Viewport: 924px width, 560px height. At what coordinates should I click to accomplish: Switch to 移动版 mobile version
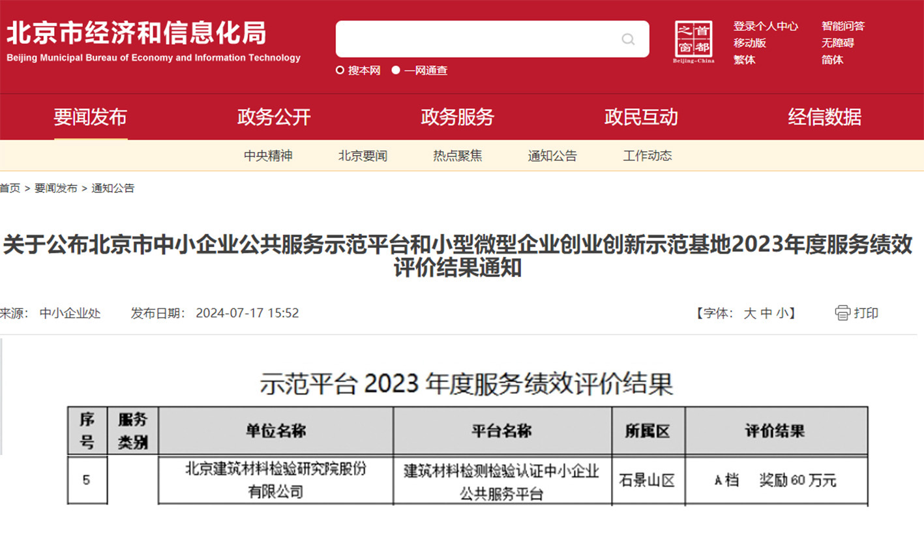tap(749, 43)
